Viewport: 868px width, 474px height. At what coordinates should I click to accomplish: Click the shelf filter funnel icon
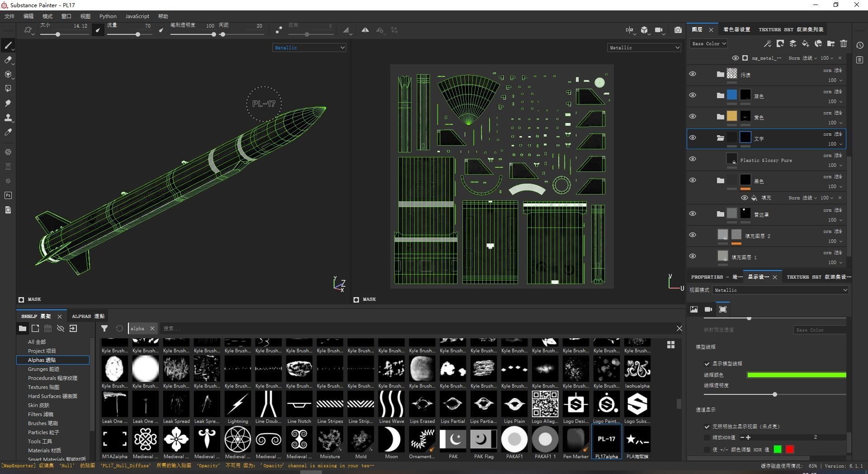[104, 328]
